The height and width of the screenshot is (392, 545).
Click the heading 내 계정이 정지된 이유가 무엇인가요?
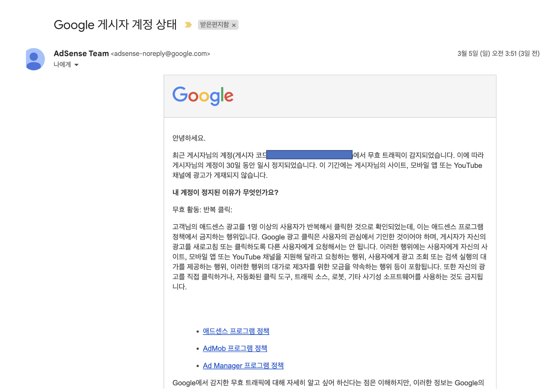pos(225,192)
